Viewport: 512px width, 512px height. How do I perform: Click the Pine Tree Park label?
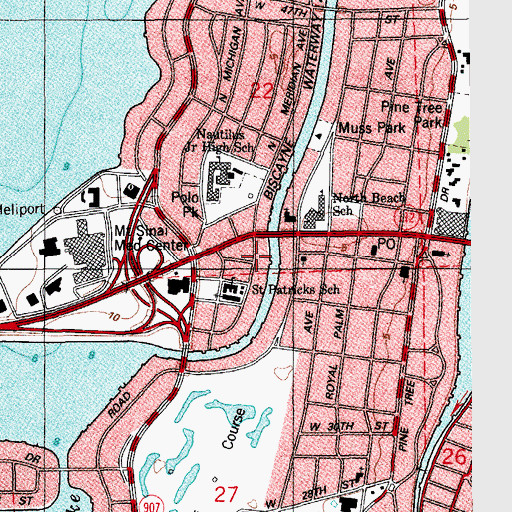pyautogui.click(x=412, y=114)
